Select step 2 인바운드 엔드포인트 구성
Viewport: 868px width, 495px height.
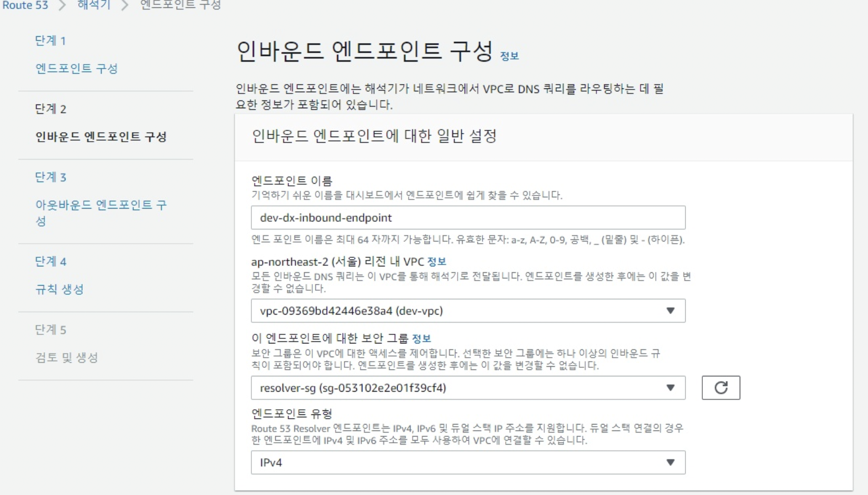pyautogui.click(x=101, y=137)
